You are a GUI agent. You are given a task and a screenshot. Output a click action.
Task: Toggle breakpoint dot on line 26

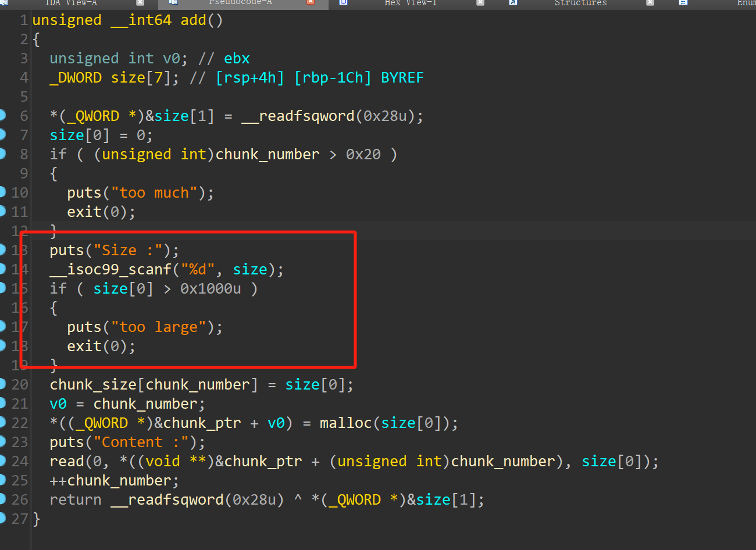[2, 499]
